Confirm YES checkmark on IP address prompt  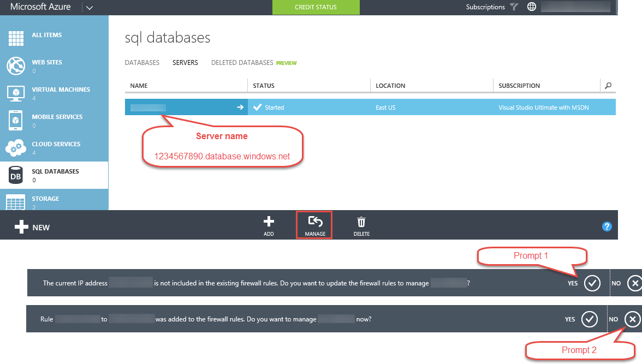592,283
